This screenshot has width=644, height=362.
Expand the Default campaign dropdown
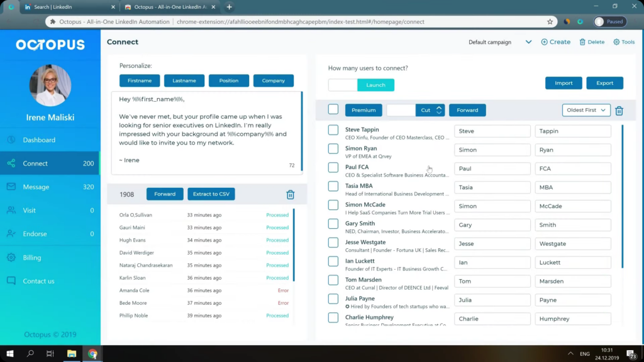coord(528,41)
